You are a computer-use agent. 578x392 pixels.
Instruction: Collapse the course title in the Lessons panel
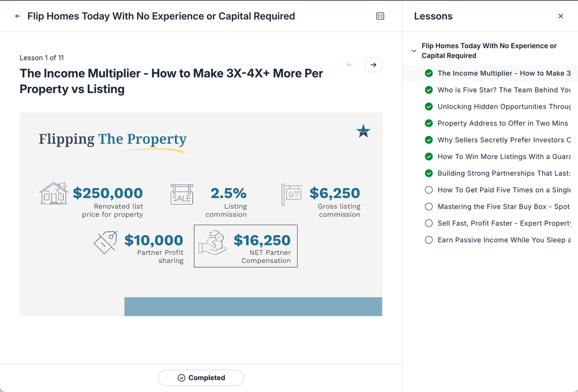(x=413, y=50)
